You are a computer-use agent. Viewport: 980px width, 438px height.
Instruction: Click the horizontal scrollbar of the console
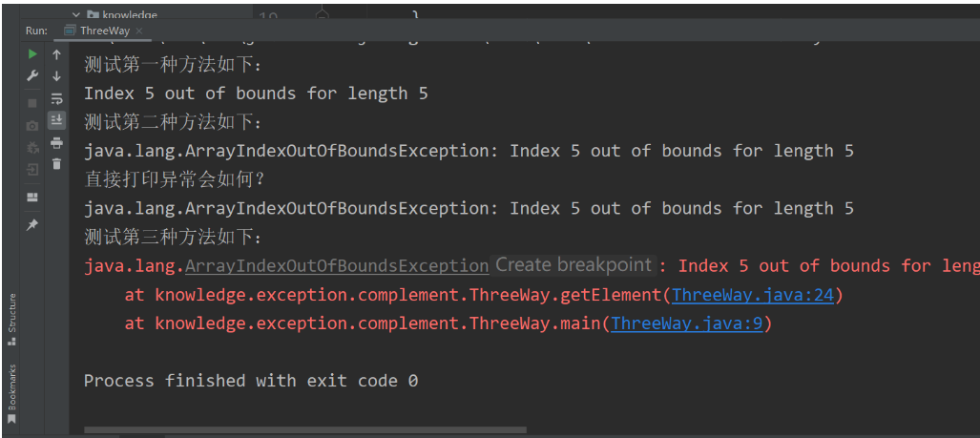(305, 429)
